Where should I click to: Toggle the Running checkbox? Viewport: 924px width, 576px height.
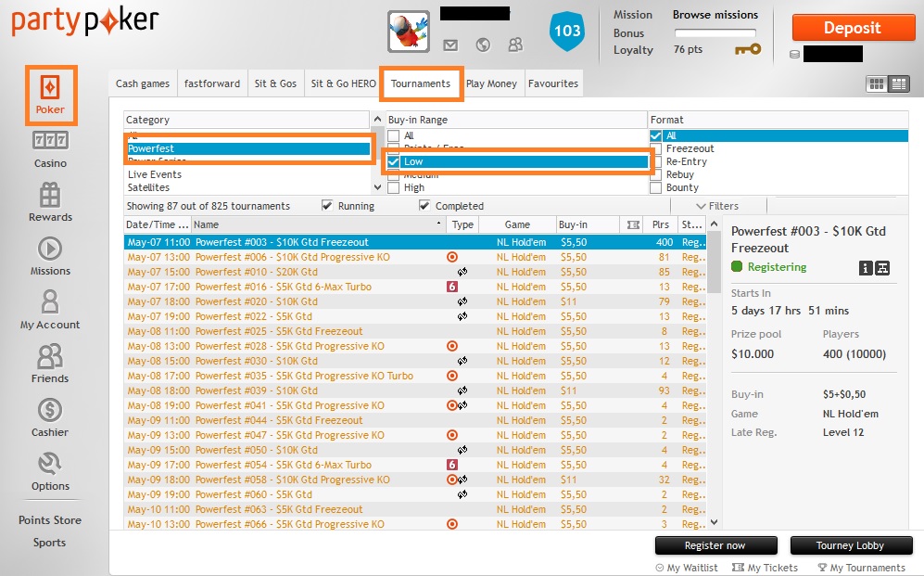pos(327,205)
